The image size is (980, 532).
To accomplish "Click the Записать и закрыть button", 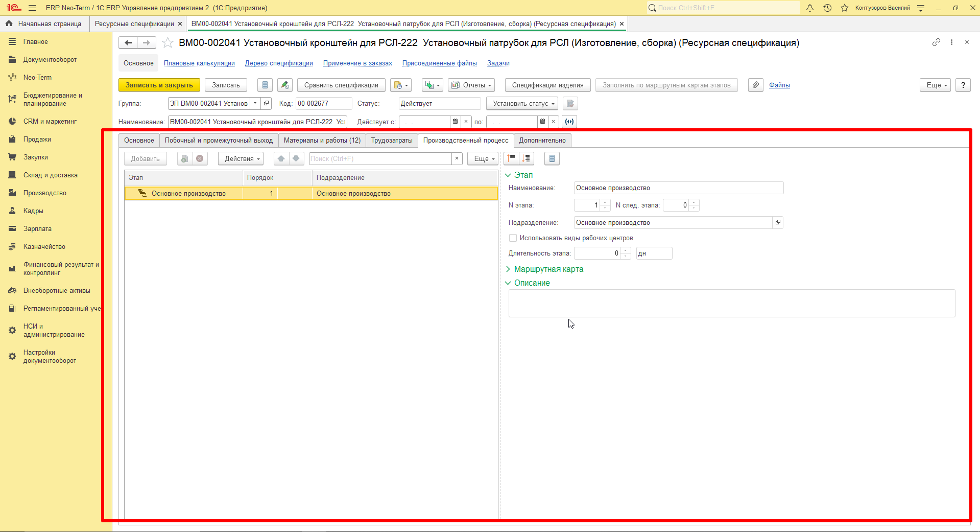I will click(x=159, y=85).
